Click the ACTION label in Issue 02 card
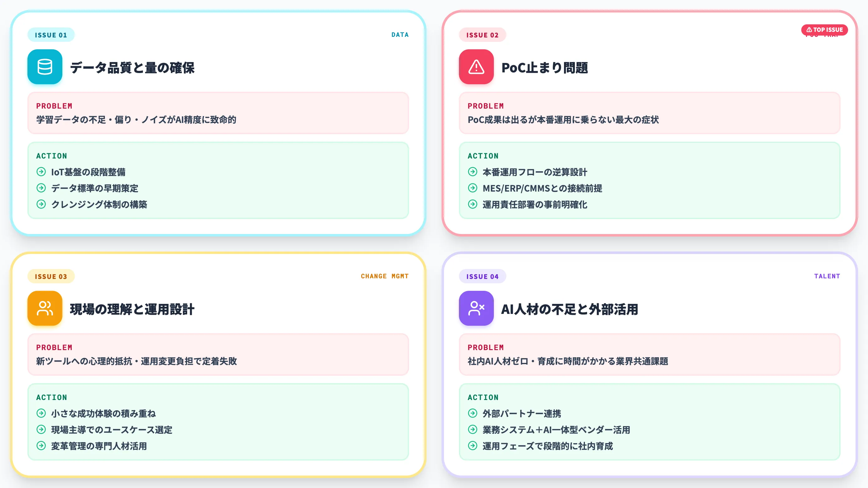Viewport: 868px width, 488px height. coord(483,156)
